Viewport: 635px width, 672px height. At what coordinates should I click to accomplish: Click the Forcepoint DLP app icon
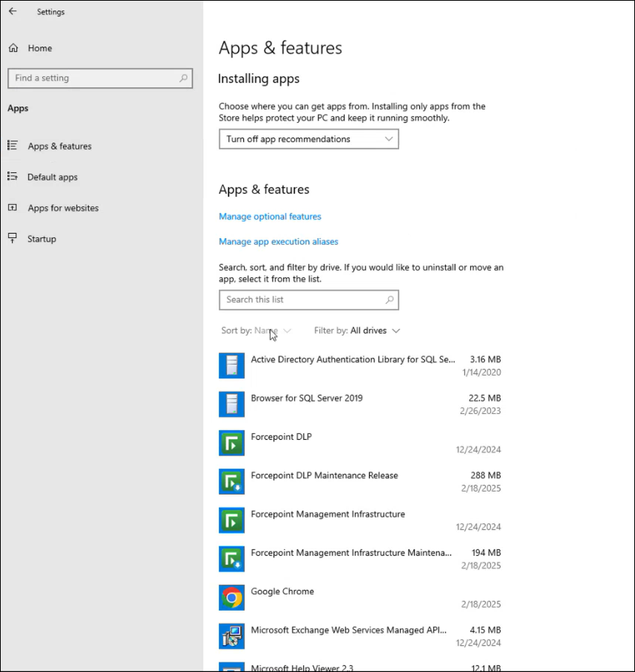coord(231,443)
